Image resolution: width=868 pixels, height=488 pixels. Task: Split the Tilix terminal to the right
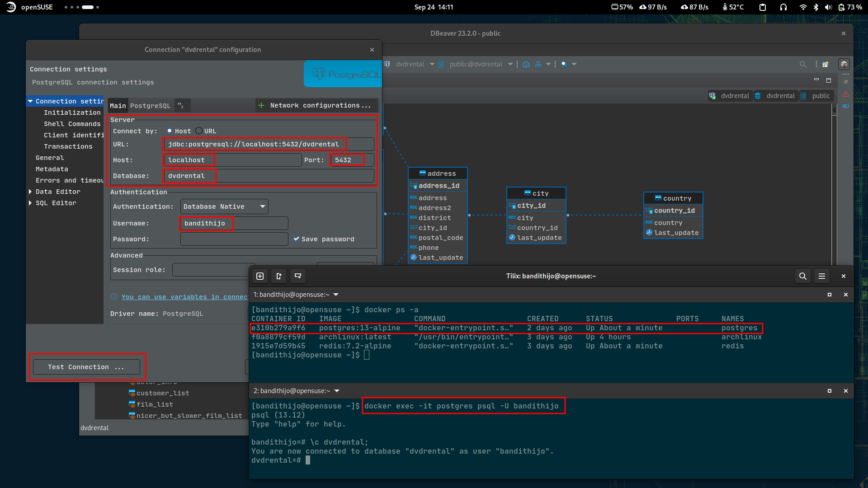pyautogui.click(x=279, y=276)
